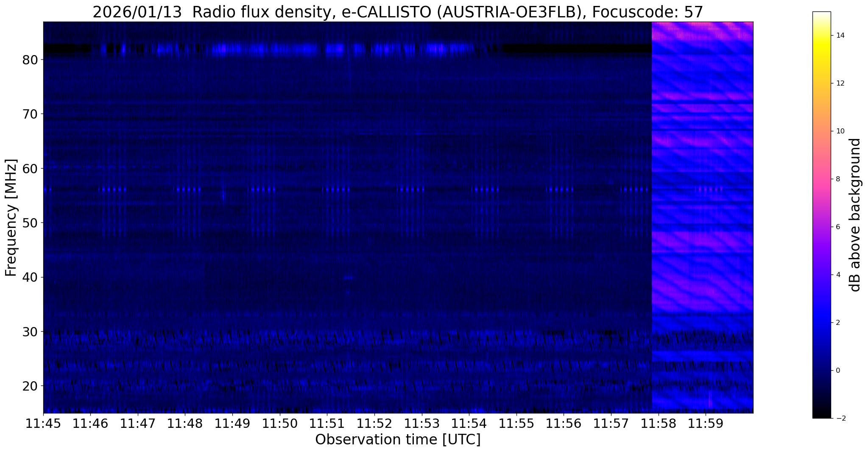
Task: Click the 11:49 time tick label
Action: click(232, 424)
